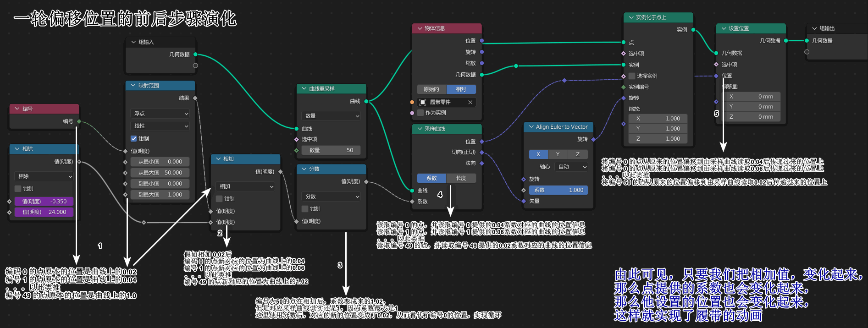Click the 履带零件 object field
The width and height of the screenshot is (868, 328).
447,102
